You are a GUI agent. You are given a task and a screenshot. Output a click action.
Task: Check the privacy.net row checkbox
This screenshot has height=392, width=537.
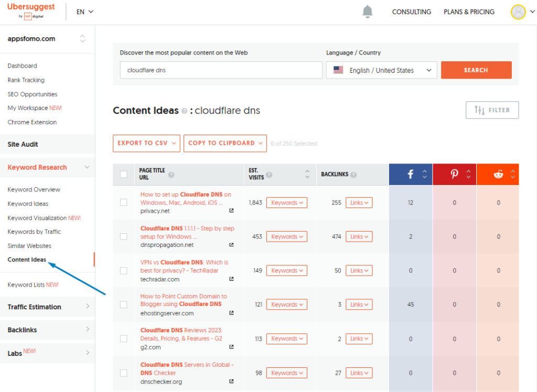coord(124,202)
